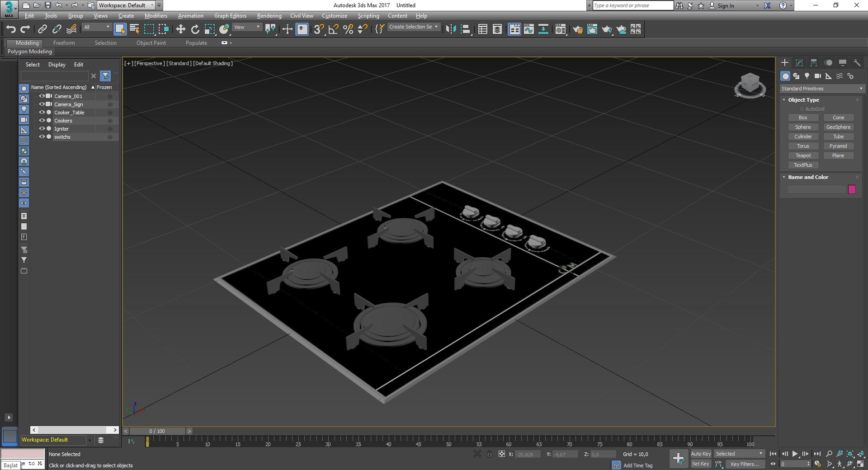Click the Sphere primitive button
Image resolution: width=868 pixels, height=470 pixels.
coord(803,127)
